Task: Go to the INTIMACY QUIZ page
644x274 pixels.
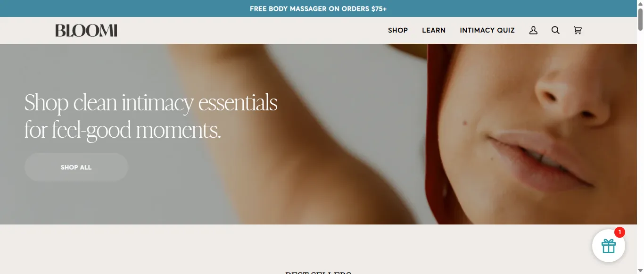Action: click(487, 30)
